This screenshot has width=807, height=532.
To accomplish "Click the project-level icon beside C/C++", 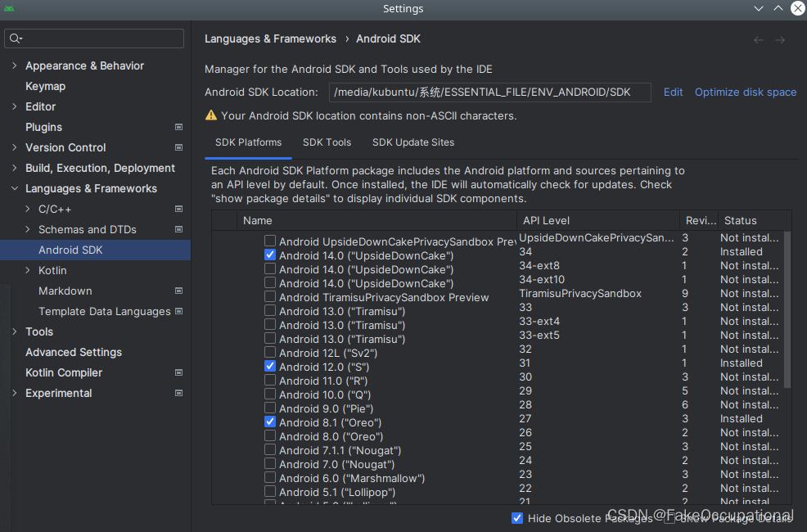I will click(178, 209).
